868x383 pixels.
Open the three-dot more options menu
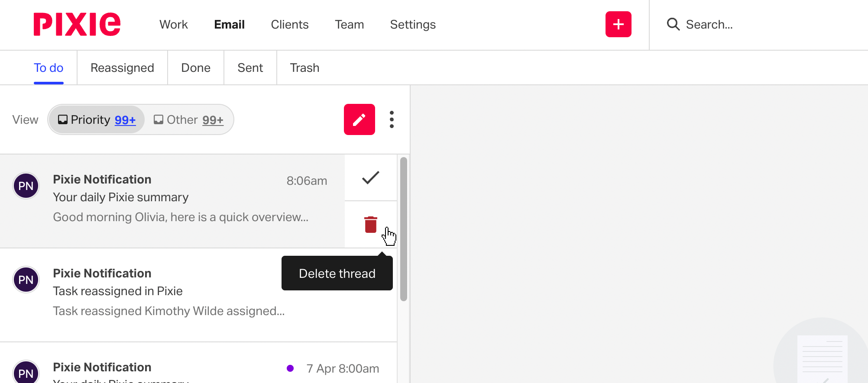tap(392, 119)
